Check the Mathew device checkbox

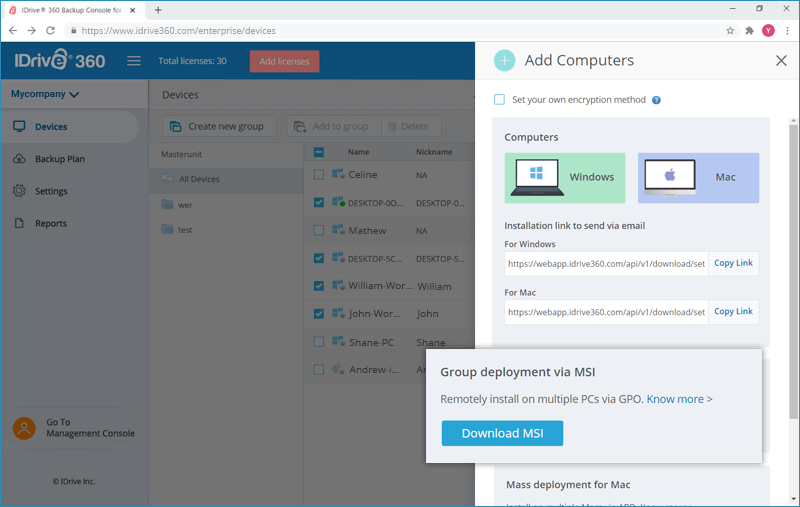click(319, 231)
